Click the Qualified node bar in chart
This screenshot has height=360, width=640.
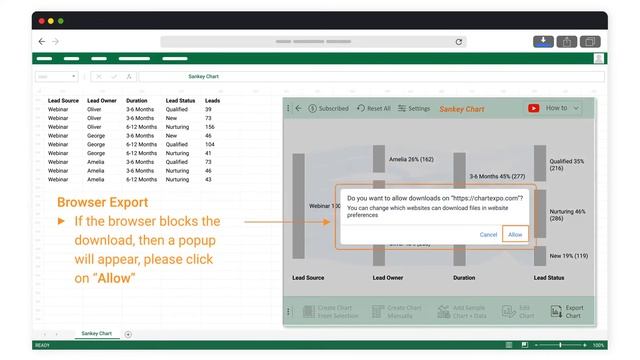[x=540, y=163]
